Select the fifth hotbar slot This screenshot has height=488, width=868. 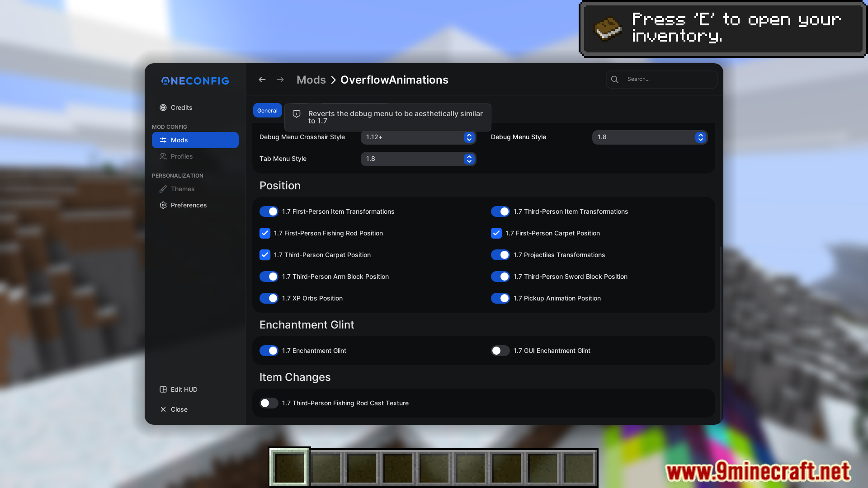pyautogui.click(x=434, y=468)
